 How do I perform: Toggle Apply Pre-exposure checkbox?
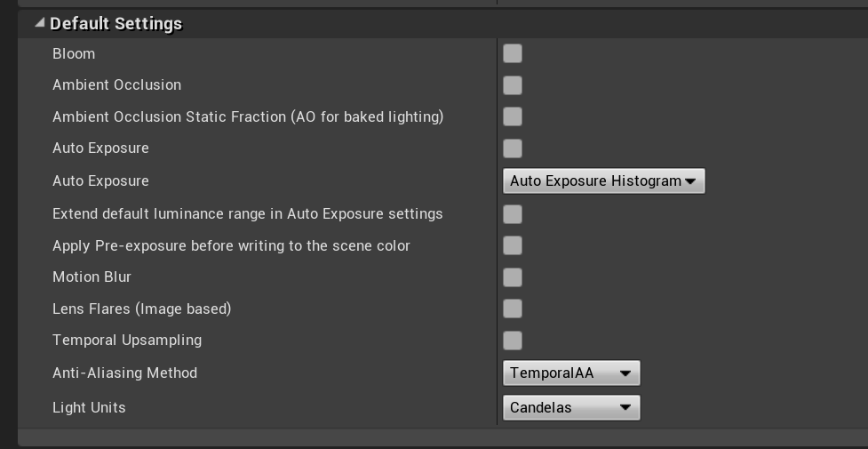coord(513,245)
